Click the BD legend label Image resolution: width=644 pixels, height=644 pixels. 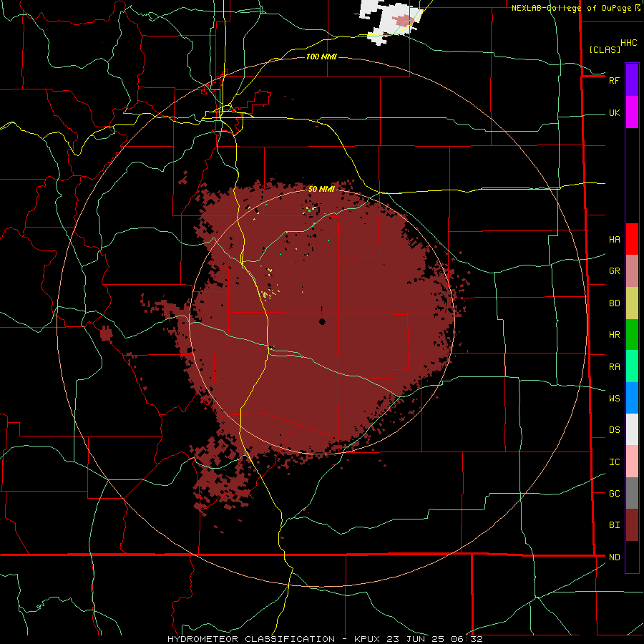(614, 303)
